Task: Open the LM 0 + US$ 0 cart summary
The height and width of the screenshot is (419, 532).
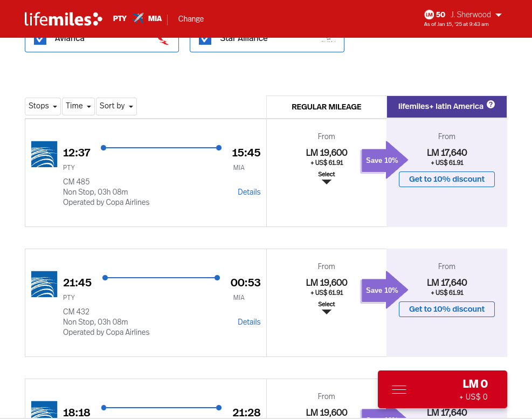Action: pyautogui.click(x=443, y=389)
